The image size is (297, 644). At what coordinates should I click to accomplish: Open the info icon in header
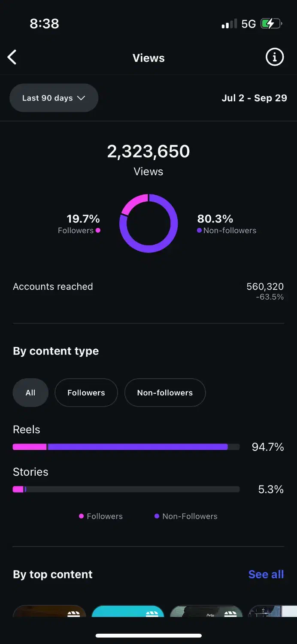(275, 57)
